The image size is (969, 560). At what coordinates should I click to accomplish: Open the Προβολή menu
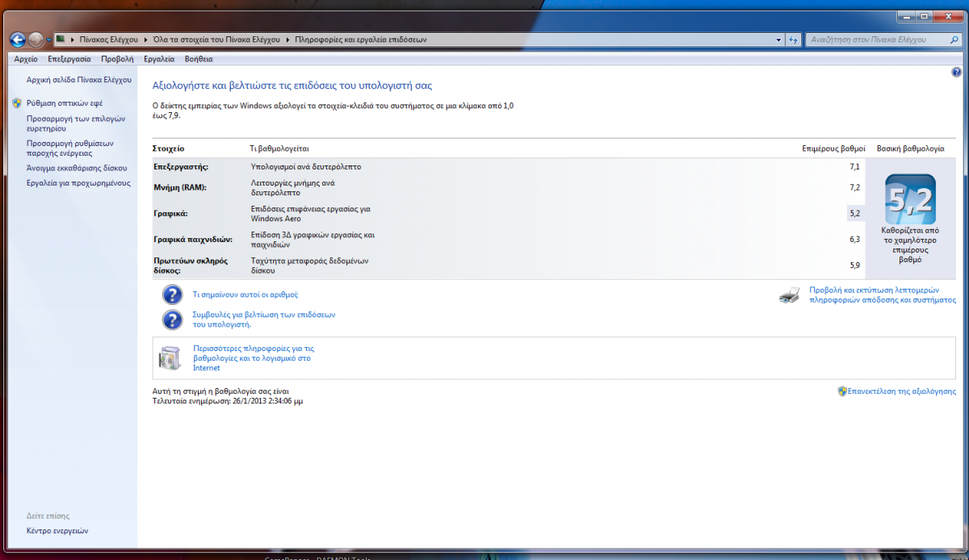(x=118, y=59)
